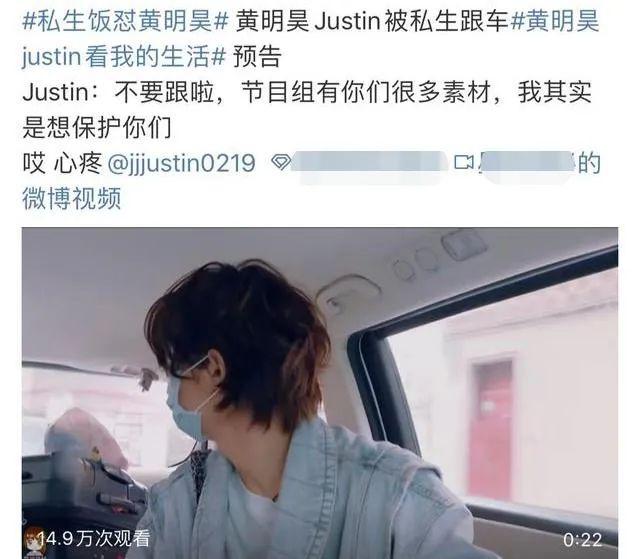Screen dimensions: 640x559
Task: Click the video camera icon
Action: pos(464,162)
